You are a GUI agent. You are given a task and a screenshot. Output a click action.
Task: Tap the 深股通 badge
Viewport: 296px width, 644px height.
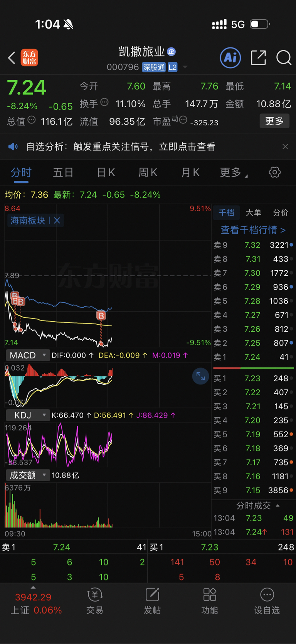(x=154, y=67)
